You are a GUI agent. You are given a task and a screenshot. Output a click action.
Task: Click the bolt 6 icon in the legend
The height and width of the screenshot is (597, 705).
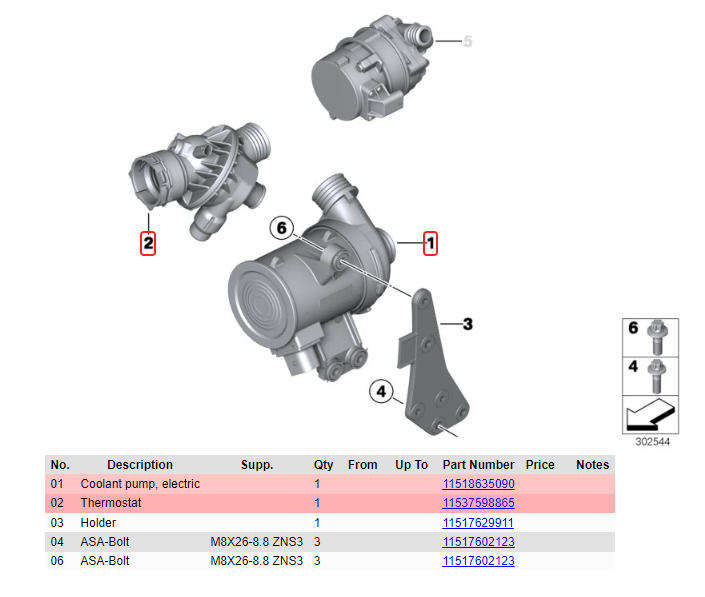coord(653,329)
